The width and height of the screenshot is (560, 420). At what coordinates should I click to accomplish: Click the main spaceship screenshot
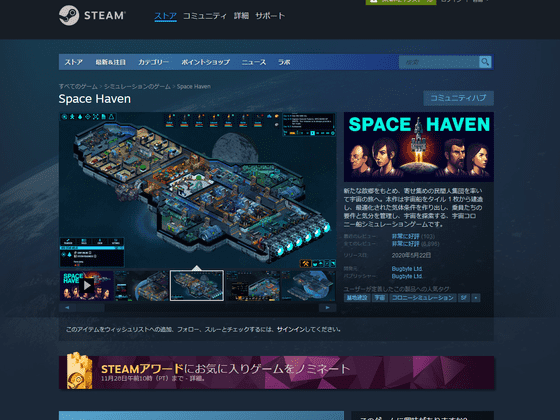pos(198,190)
